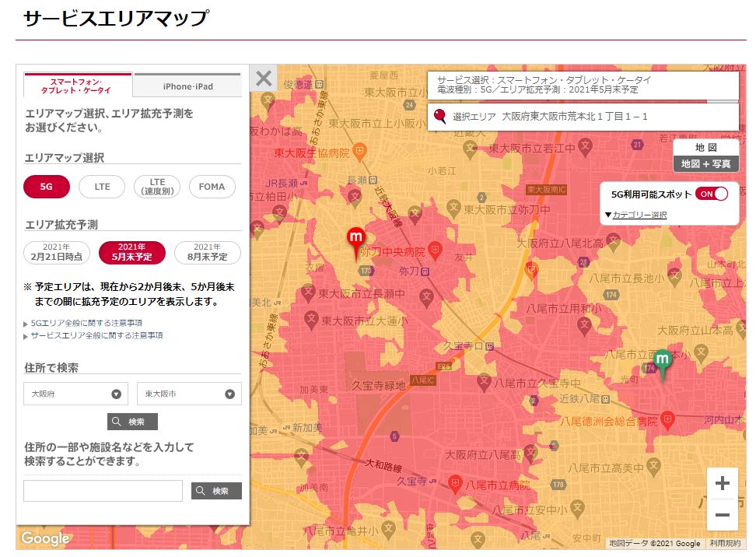
Task: Click the 八尾市立長池小 school marker
Action: pos(674,276)
